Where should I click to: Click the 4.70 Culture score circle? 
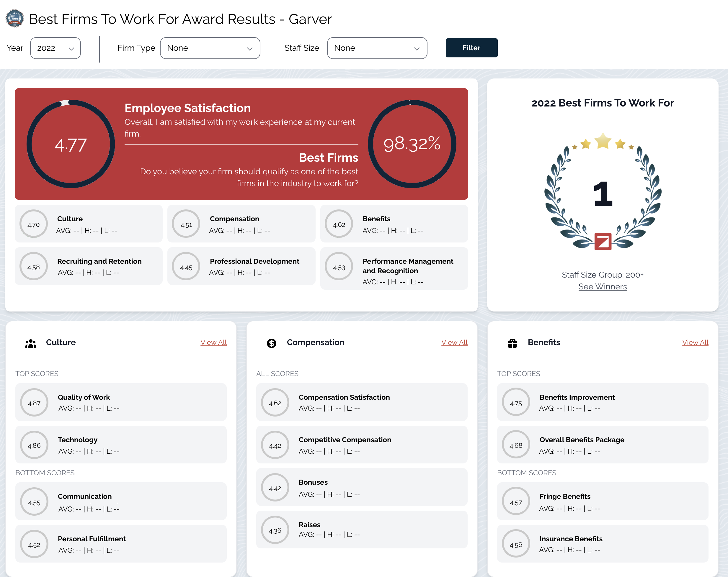[x=33, y=224]
